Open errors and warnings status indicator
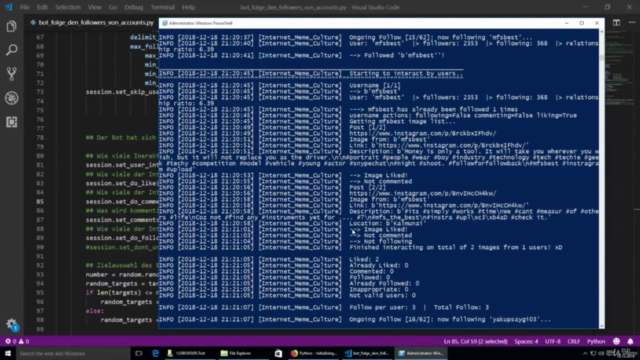This screenshot has width=640, height=360. point(17,341)
